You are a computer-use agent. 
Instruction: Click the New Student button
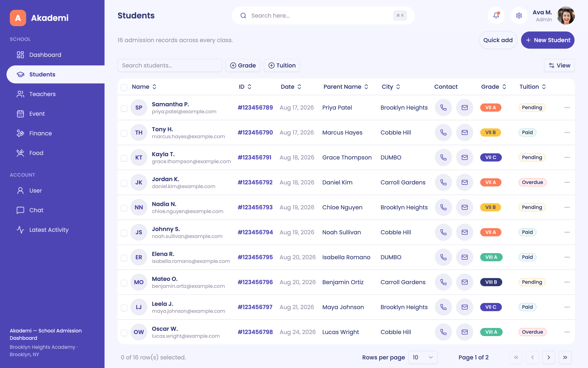point(548,40)
